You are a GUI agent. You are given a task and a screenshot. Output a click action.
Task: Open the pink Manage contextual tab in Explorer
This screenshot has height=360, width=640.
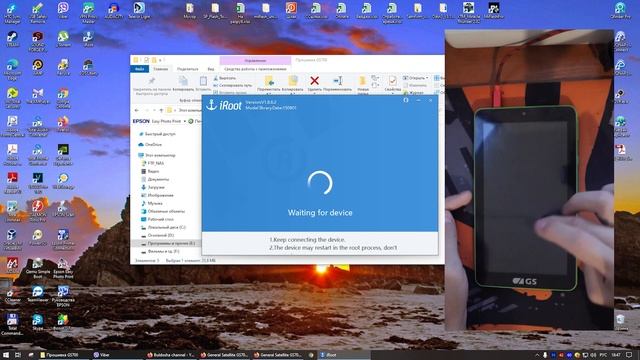point(255,60)
